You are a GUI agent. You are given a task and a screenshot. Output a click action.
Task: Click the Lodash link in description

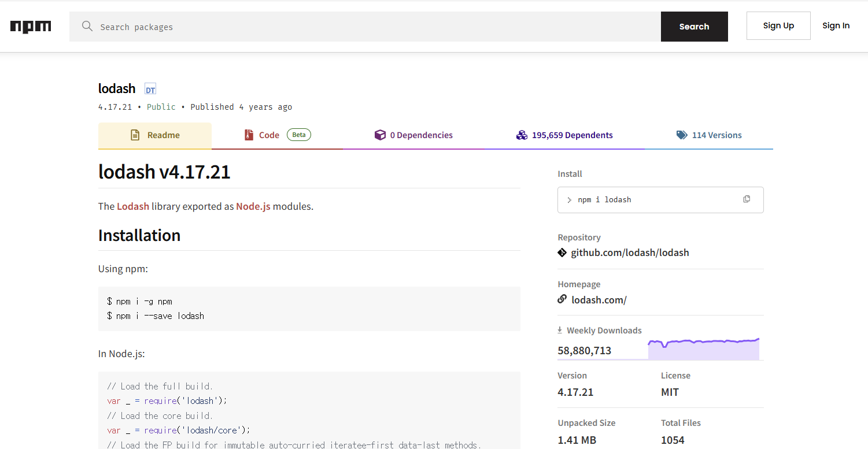pyautogui.click(x=133, y=206)
